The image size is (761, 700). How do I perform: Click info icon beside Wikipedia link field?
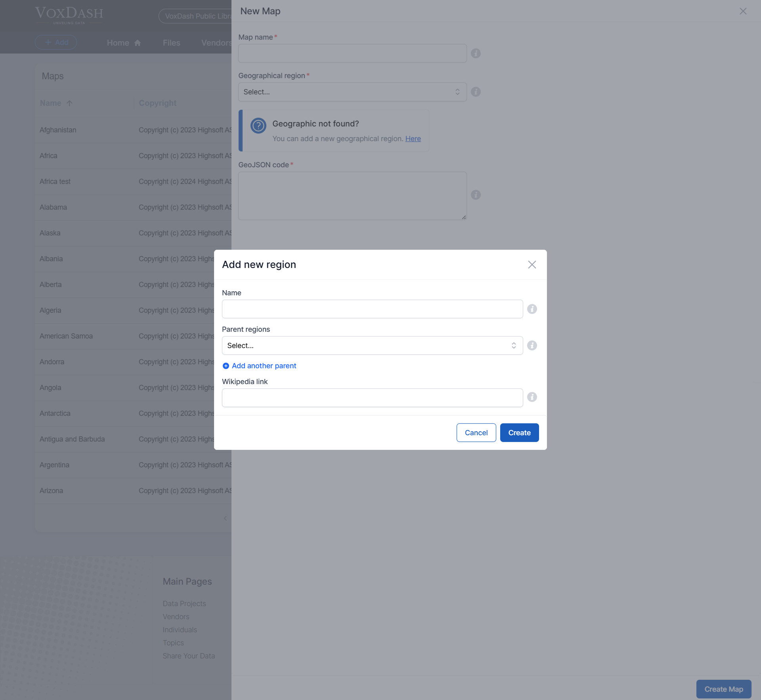pyautogui.click(x=532, y=397)
